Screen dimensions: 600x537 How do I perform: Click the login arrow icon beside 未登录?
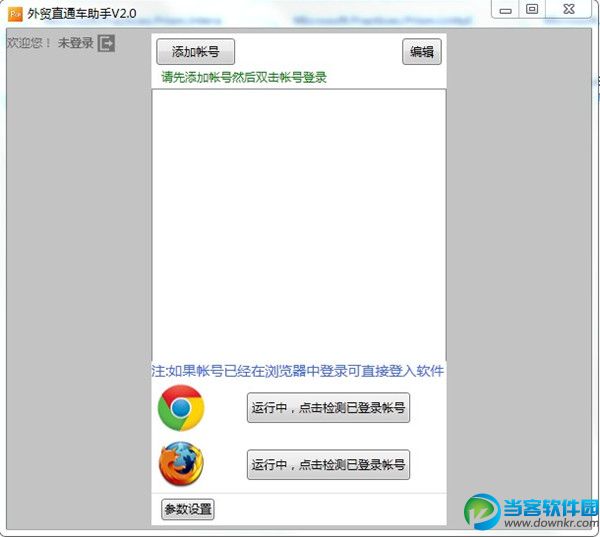(106, 43)
